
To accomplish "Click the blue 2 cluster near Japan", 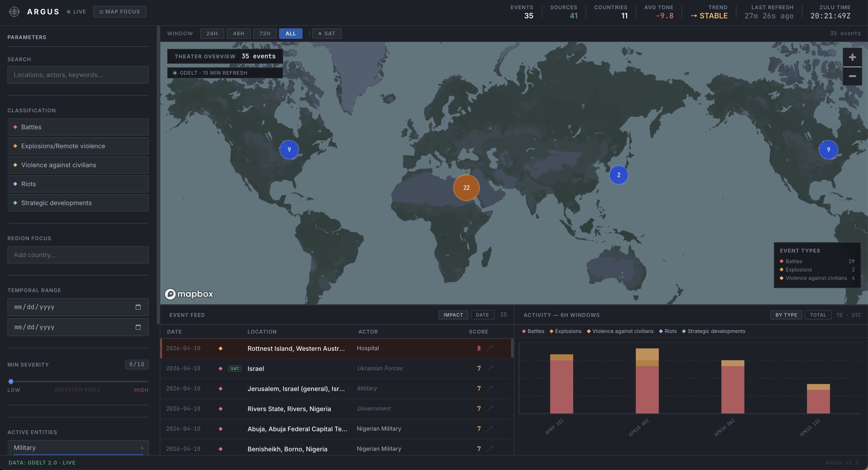I will pos(619,175).
